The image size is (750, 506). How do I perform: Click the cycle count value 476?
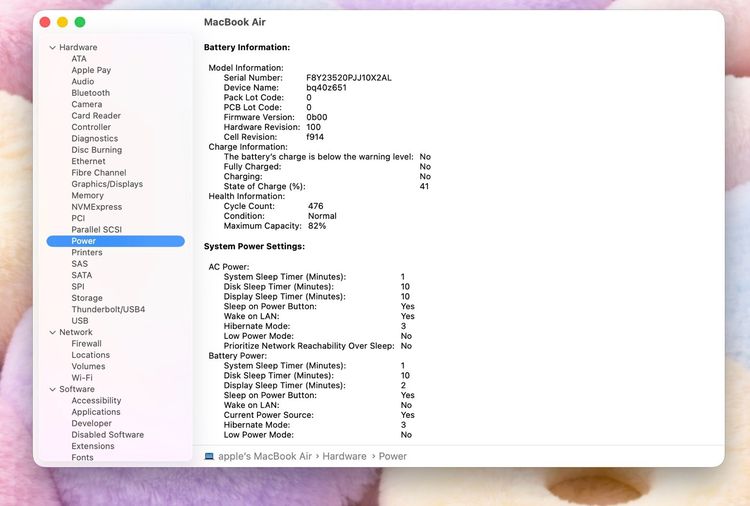[x=315, y=206]
